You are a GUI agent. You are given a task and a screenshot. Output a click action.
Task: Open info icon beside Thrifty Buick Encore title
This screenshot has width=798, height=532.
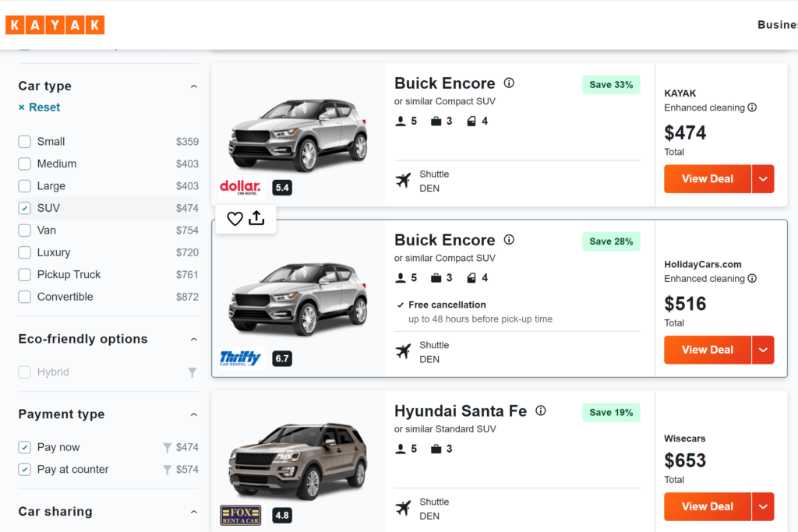point(509,240)
